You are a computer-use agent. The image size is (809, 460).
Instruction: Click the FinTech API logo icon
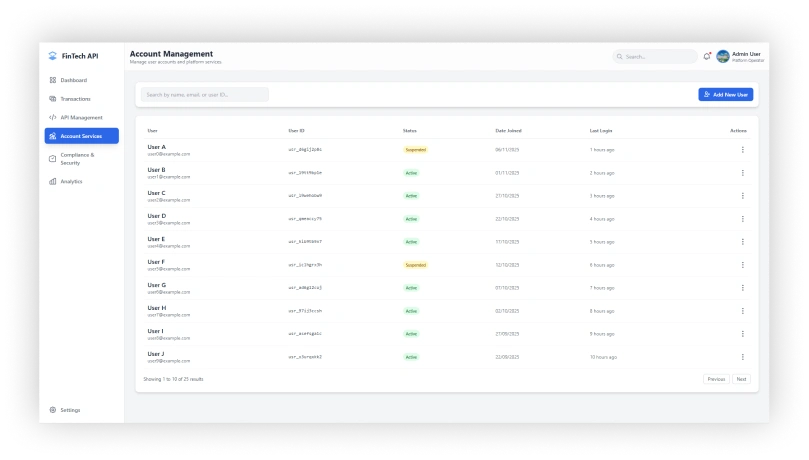(52, 56)
